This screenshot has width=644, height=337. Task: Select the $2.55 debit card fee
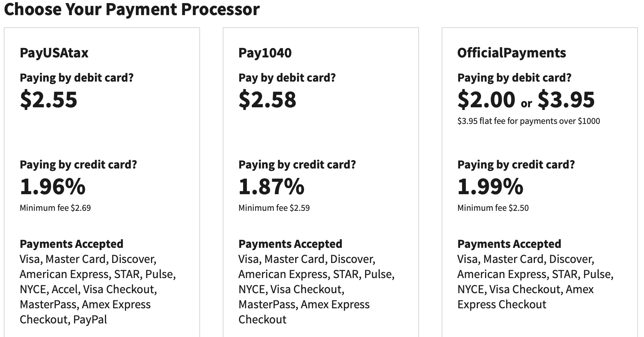49,100
